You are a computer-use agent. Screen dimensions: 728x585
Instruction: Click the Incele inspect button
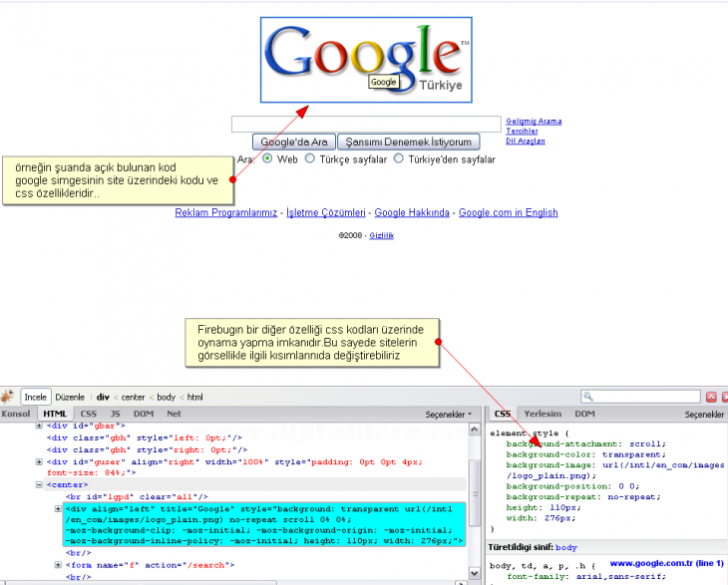click(36, 396)
